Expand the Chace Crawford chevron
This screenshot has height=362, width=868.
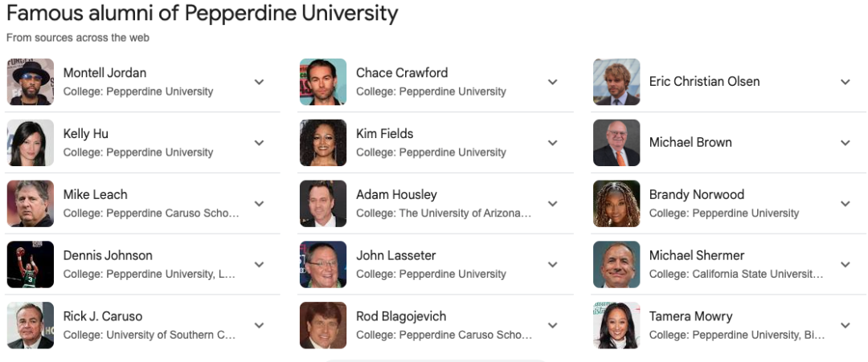(552, 82)
